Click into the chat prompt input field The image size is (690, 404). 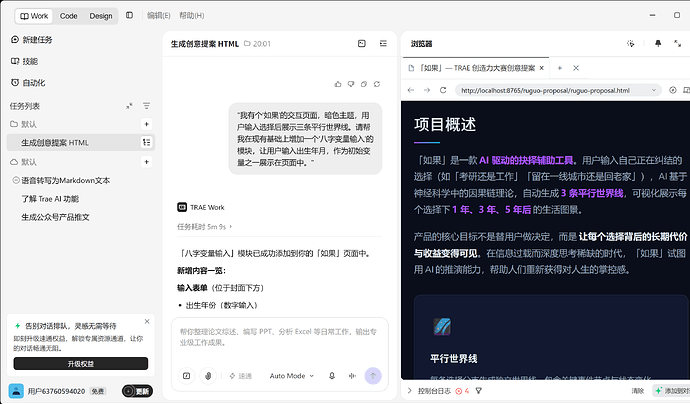(x=279, y=338)
